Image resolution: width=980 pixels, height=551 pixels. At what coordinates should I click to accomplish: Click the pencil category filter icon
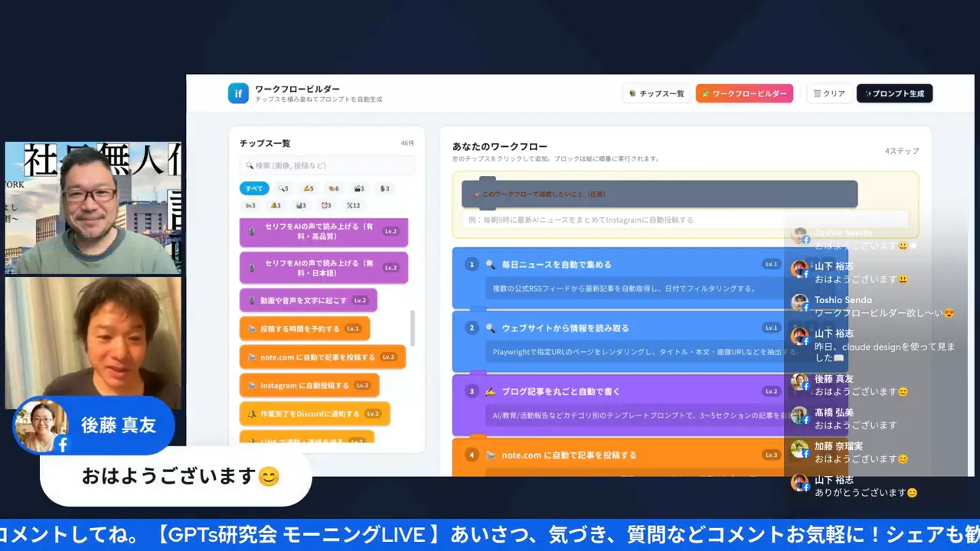click(309, 188)
